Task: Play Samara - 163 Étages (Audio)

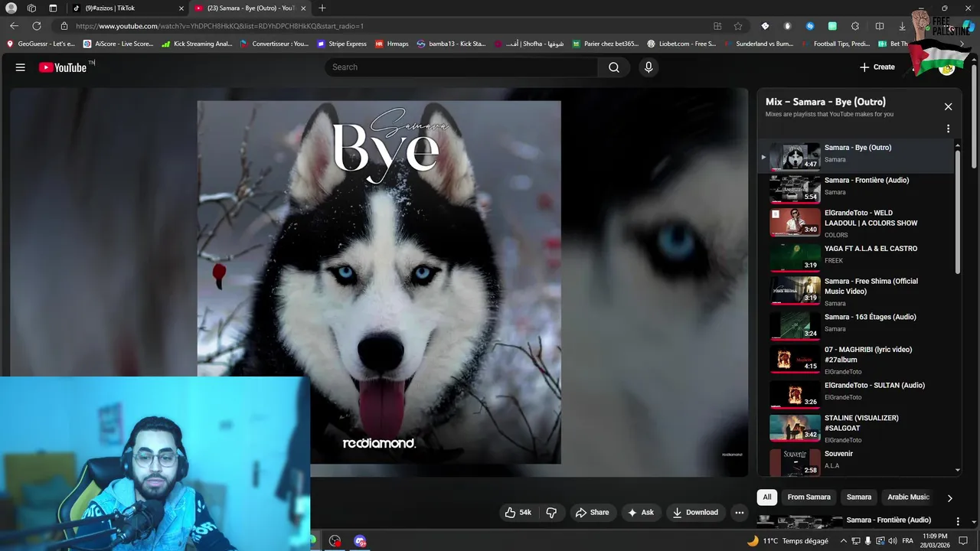Action: coord(856,324)
